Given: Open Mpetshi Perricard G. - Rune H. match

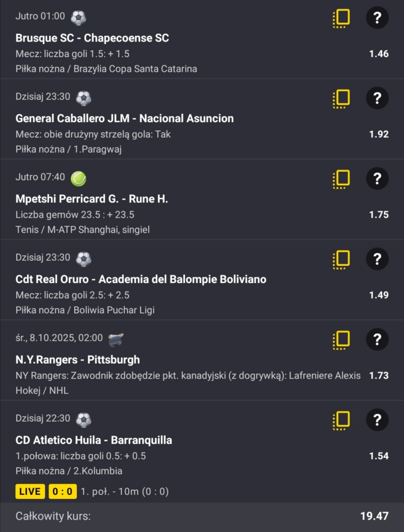Looking at the screenshot, I should (x=92, y=199).
